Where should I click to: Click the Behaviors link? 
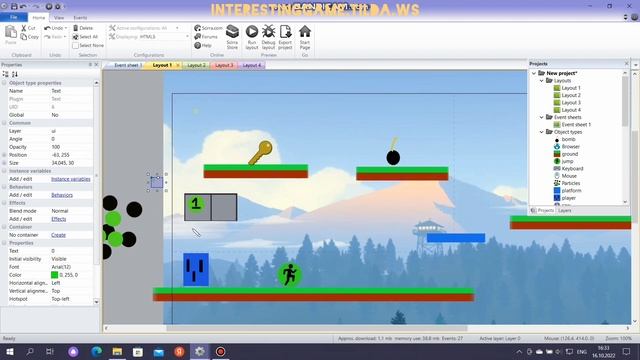click(62, 195)
